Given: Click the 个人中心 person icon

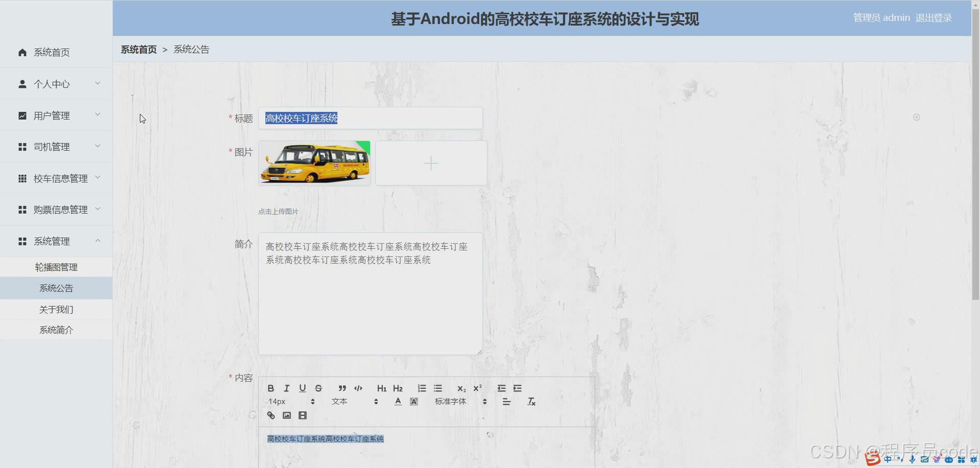Looking at the screenshot, I should [x=22, y=84].
